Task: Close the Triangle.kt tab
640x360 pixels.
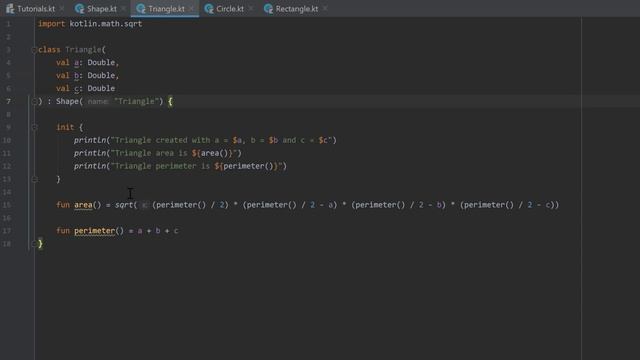Action: pyautogui.click(x=191, y=9)
